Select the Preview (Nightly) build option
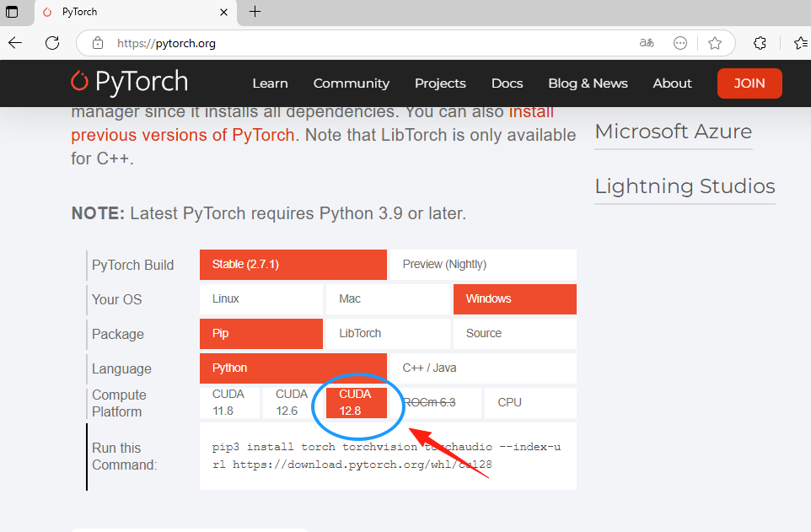 [x=482, y=265]
